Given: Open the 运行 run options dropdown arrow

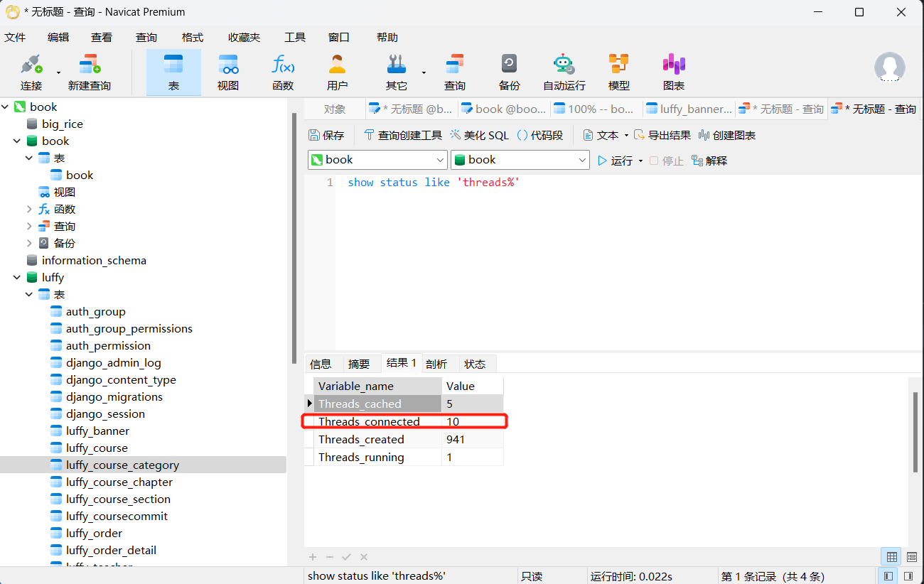Looking at the screenshot, I should pyautogui.click(x=640, y=161).
